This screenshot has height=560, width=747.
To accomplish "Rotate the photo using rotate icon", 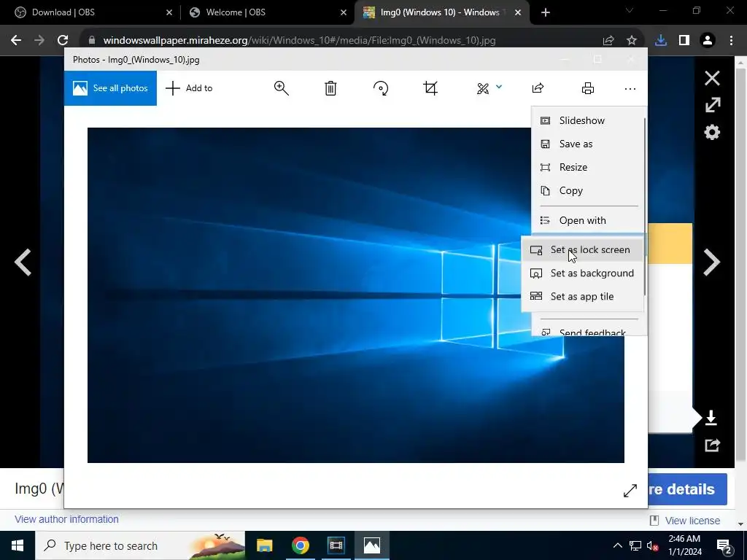I will 381,88.
